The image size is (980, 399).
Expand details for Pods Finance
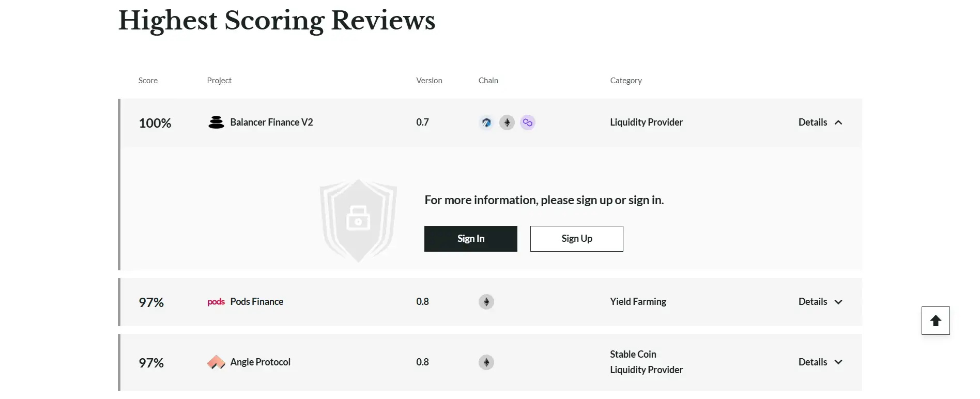click(x=820, y=302)
